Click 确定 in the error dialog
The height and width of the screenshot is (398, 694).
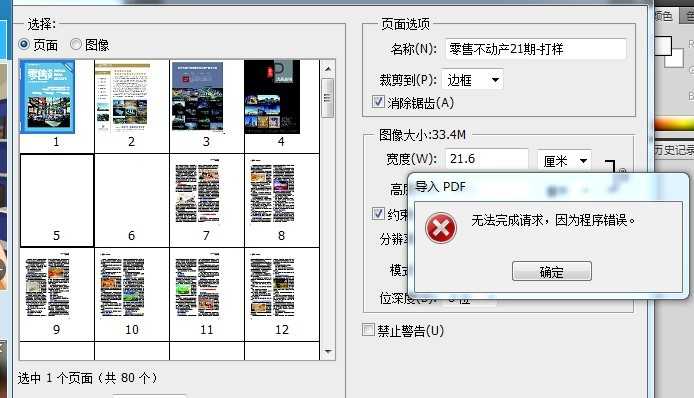[551, 271]
